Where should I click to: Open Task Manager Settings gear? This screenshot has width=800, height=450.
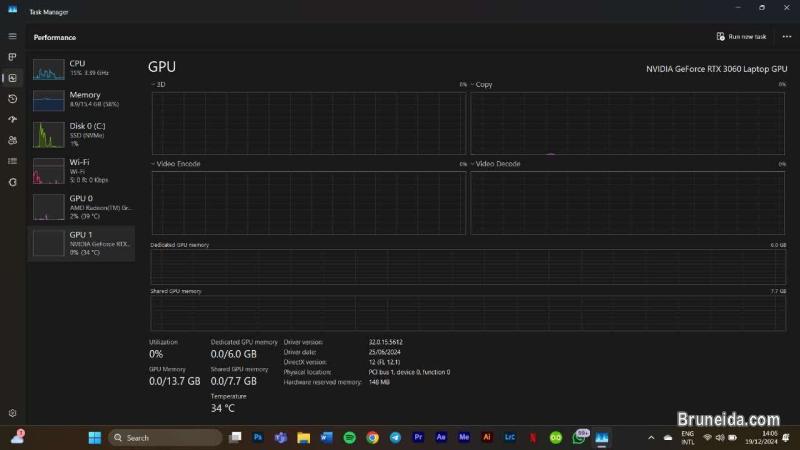click(x=12, y=412)
